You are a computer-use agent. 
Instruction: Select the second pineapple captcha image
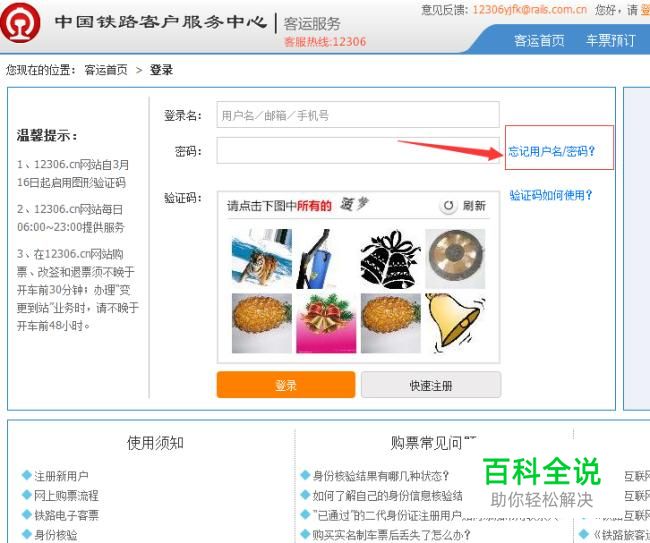coord(390,323)
